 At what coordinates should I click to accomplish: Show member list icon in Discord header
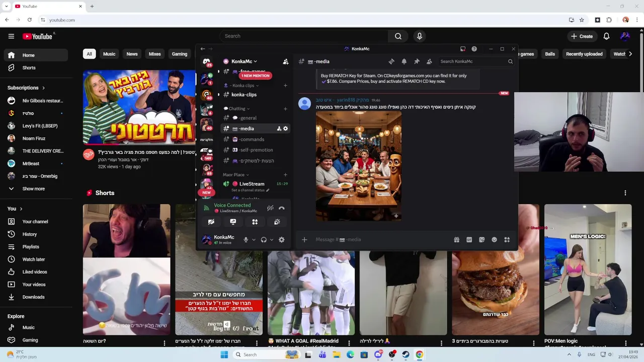pyautogui.click(x=429, y=61)
